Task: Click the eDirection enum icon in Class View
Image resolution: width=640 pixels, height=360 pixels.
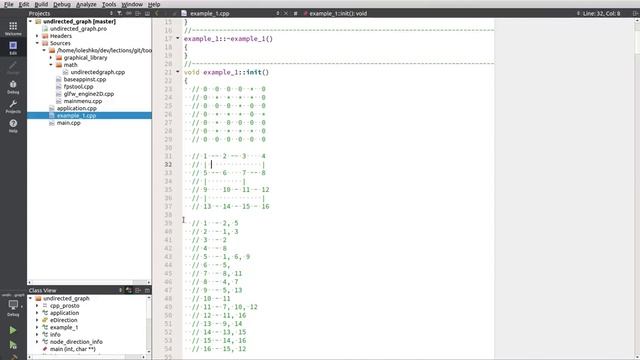Action: pos(45,320)
